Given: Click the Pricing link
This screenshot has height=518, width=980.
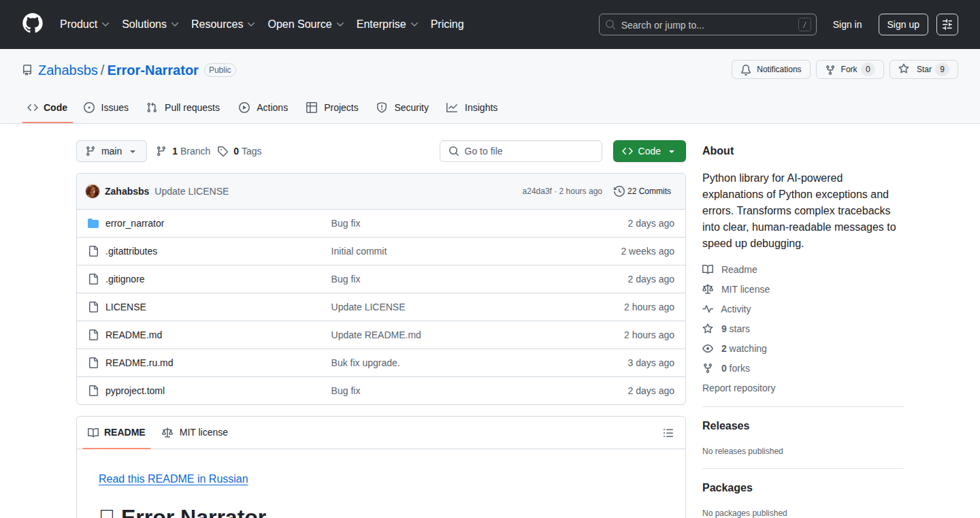Looking at the screenshot, I should 447,25.
